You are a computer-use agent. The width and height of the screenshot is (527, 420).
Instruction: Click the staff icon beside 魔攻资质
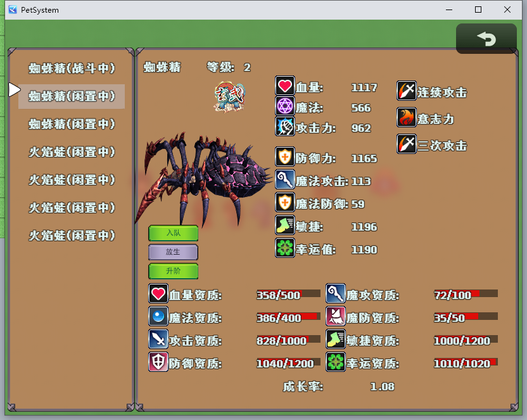click(336, 294)
